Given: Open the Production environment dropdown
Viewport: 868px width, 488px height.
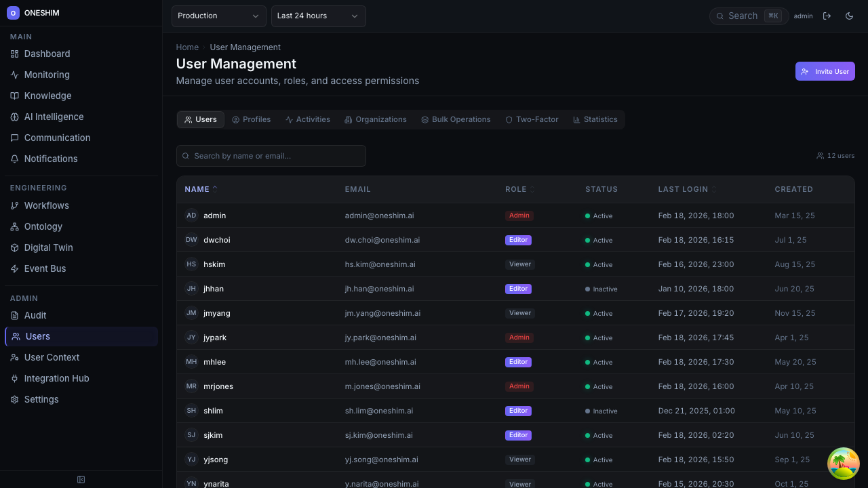Looking at the screenshot, I should pyautogui.click(x=218, y=16).
